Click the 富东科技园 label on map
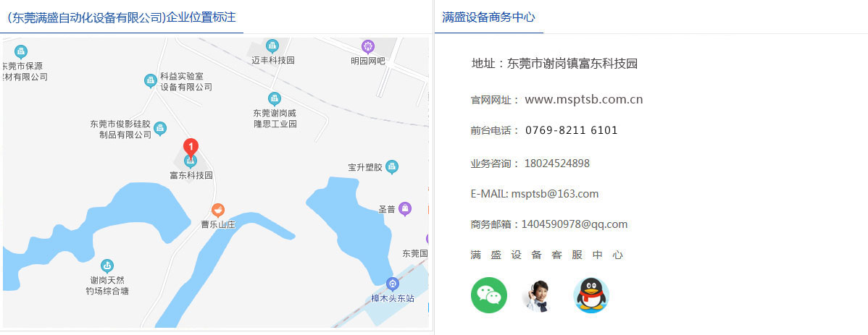Screen dimensions: 868x335 point(191,176)
